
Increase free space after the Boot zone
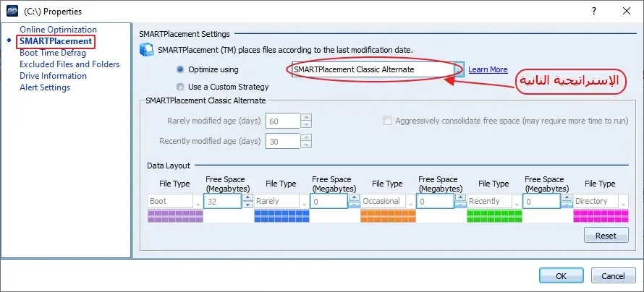coord(247,197)
